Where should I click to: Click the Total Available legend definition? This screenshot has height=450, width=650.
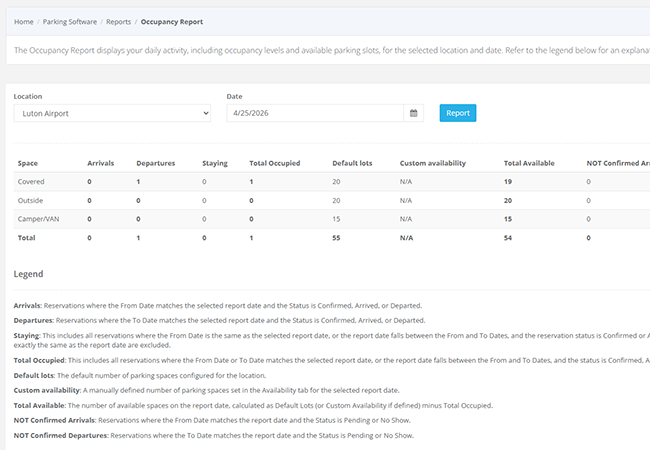(x=253, y=405)
